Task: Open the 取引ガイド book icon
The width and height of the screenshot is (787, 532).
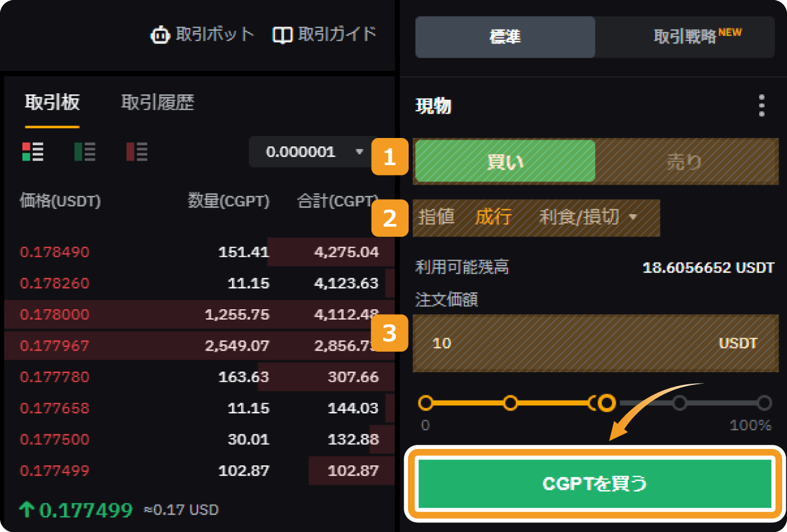Action: (283, 35)
